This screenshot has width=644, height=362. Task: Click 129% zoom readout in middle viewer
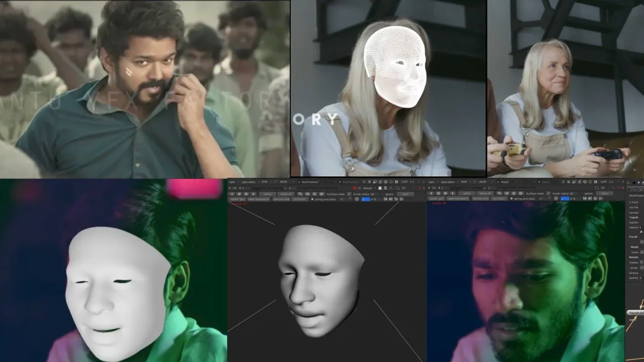[404, 182]
